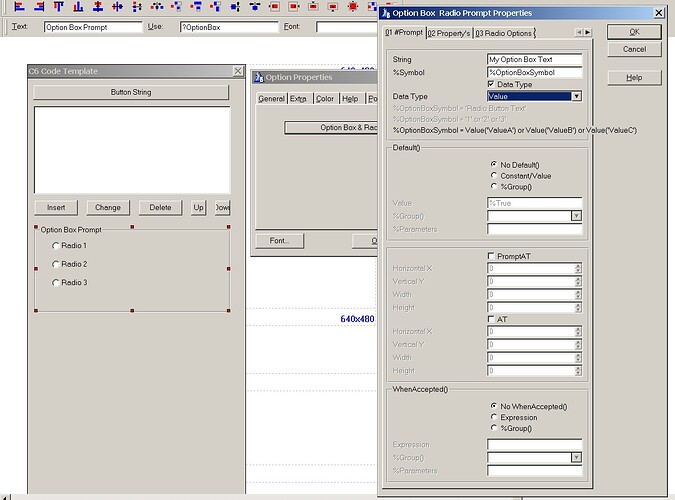Select the No Default() radio button
The image size is (675, 500).
point(494,165)
